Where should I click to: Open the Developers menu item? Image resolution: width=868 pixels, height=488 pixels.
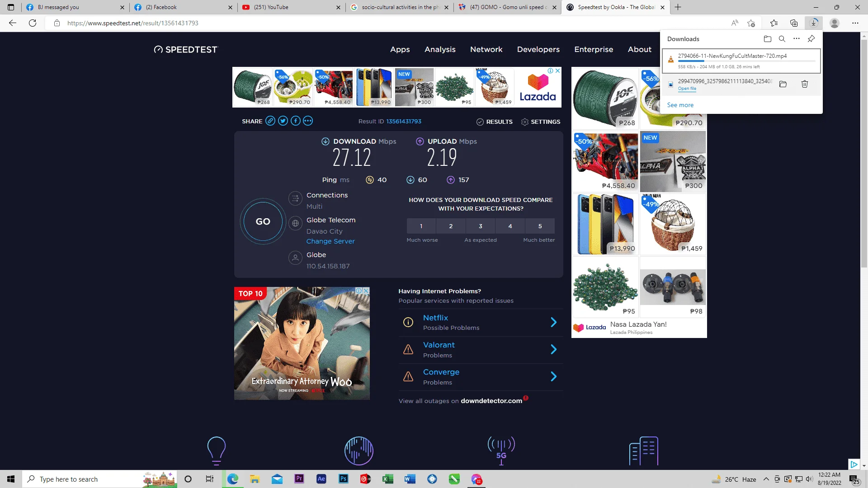(x=538, y=49)
